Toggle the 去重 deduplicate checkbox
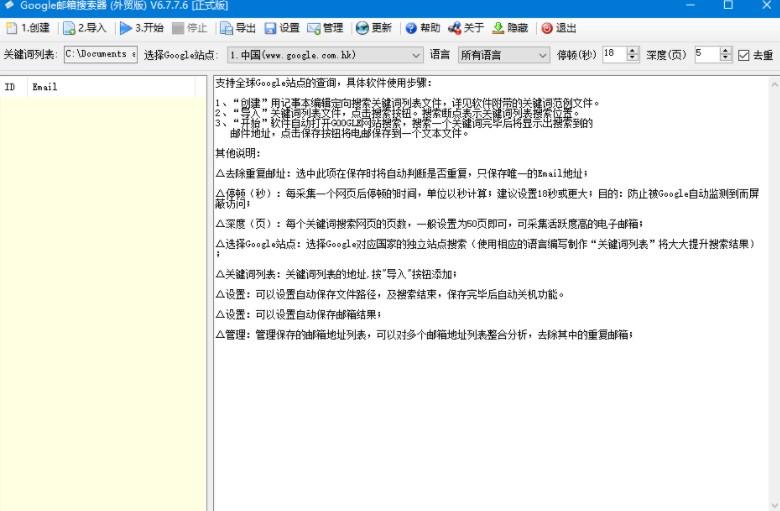Screen dimensions: 780x511 (x=744, y=55)
